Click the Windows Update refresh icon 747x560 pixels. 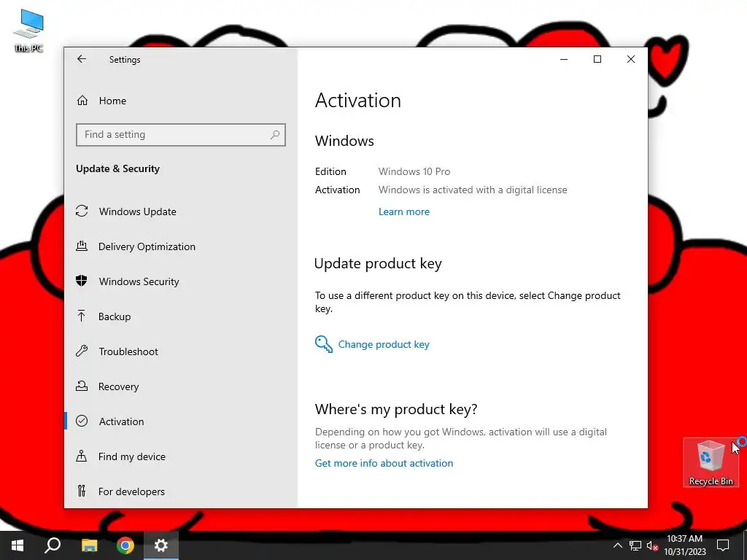click(82, 211)
